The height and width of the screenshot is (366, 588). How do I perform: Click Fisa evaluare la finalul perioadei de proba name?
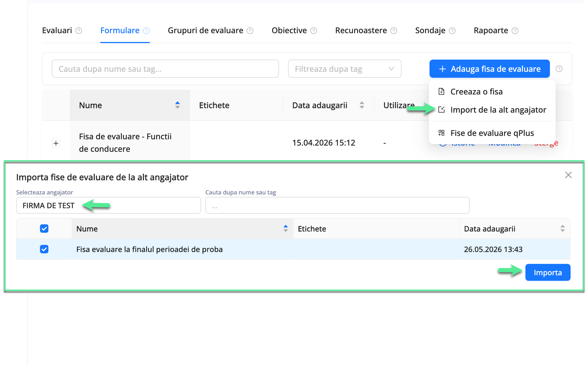click(149, 249)
